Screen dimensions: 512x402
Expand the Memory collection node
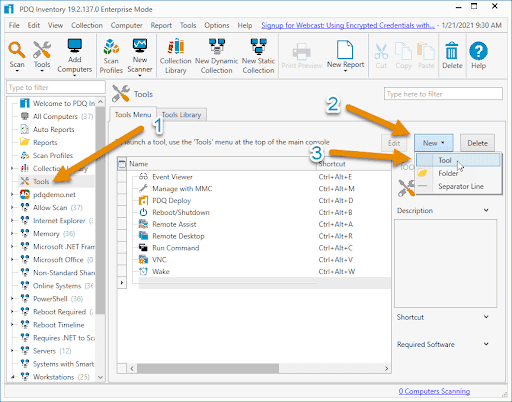coord(12,233)
